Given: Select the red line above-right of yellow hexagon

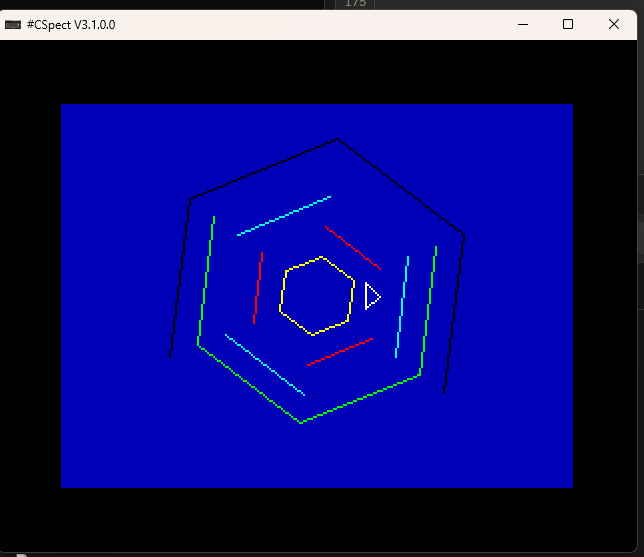Looking at the screenshot, I should click(x=353, y=248).
